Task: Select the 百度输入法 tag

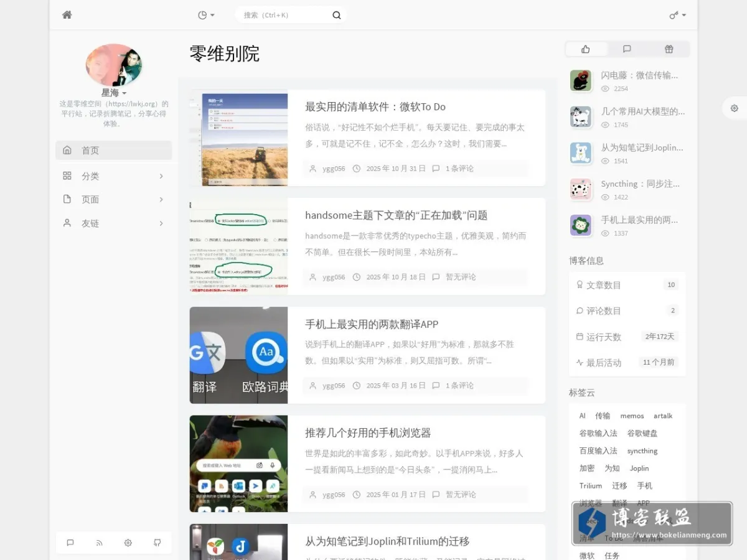Action: (598, 450)
